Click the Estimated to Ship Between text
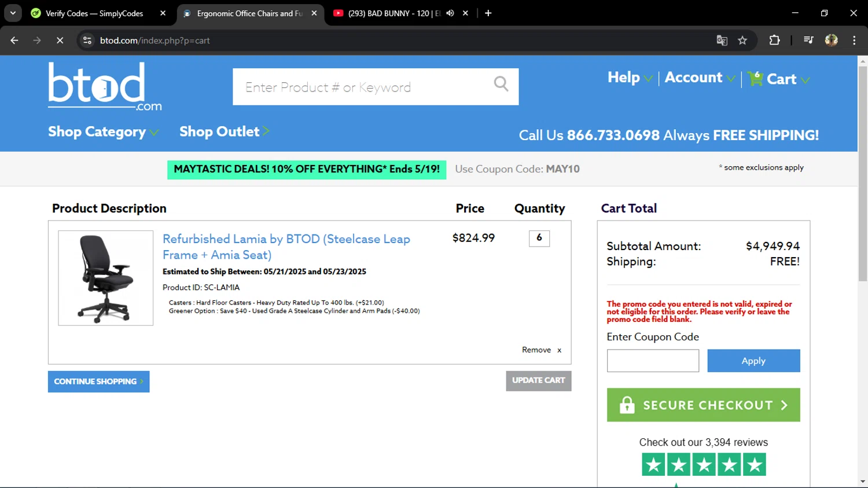The height and width of the screenshot is (488, 868). tap(264, 271)
